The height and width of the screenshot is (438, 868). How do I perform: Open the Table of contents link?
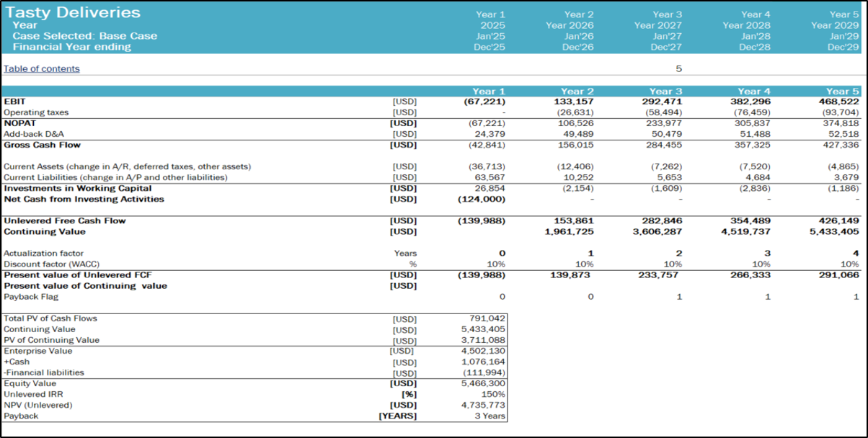coord(42,69)
